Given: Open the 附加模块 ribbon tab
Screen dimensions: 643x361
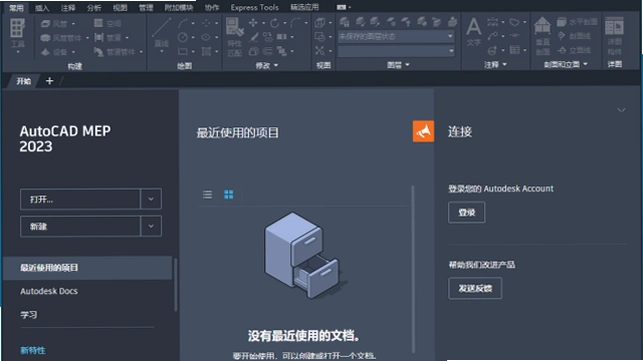Looking at the screenshot, I should (179, 8).
